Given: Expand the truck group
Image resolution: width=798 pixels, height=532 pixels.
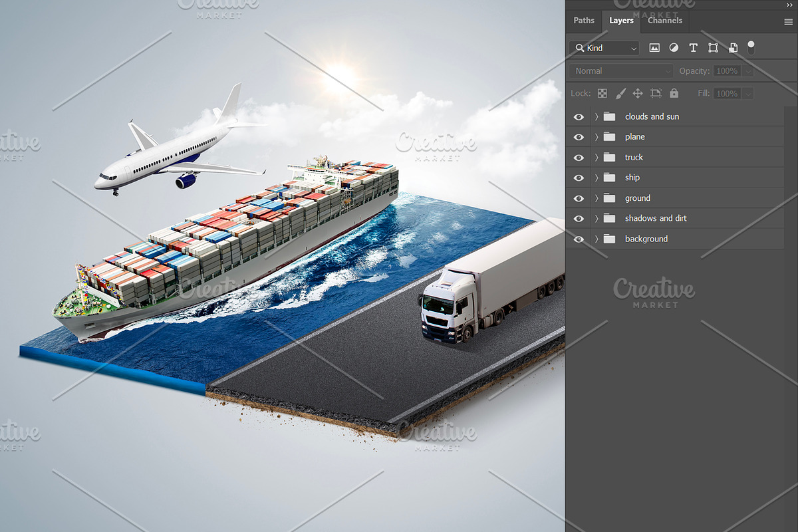Looking at the screenshot, I should (x=597, y=158).
